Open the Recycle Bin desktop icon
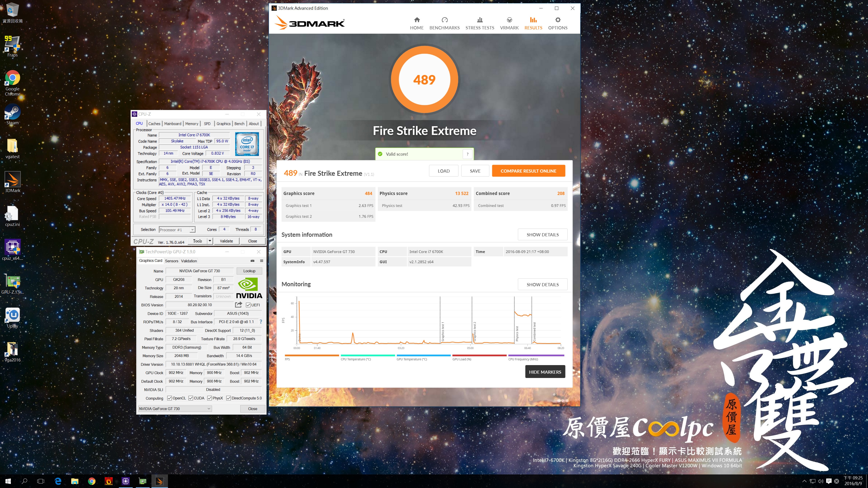 click(12, 13)
